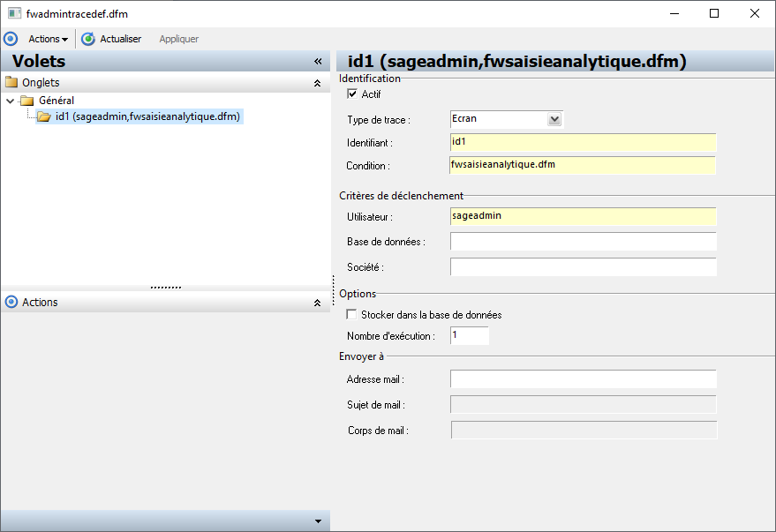The image size is (776, 532).
Task: Open the Type de trace dropdown
Action: [554, 119]
